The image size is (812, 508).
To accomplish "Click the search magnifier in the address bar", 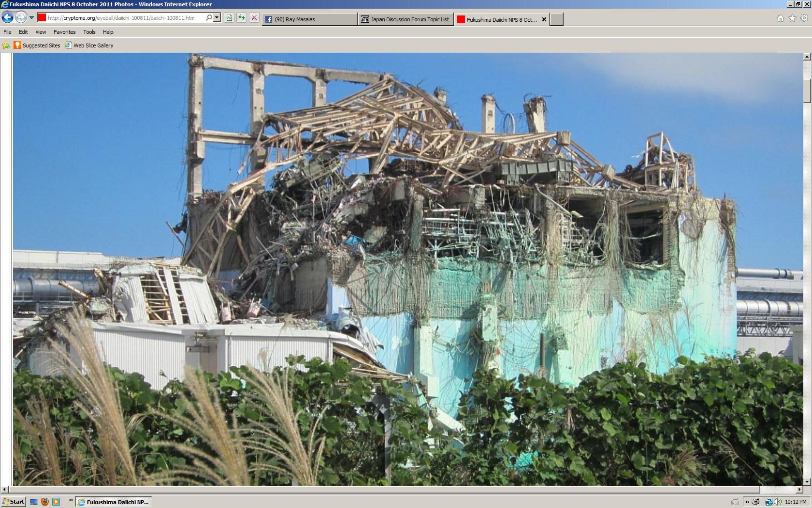I will pyautogui.click(x=209, y=18).
